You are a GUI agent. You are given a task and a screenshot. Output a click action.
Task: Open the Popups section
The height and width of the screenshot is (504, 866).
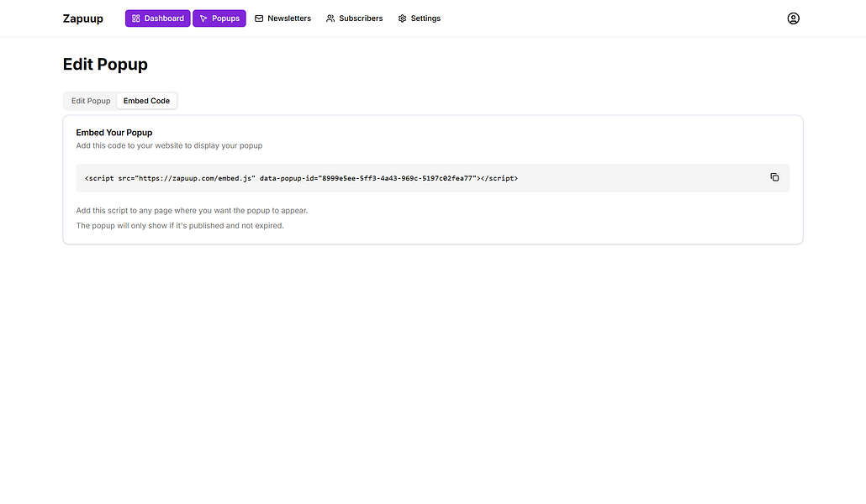coord(219,18)
